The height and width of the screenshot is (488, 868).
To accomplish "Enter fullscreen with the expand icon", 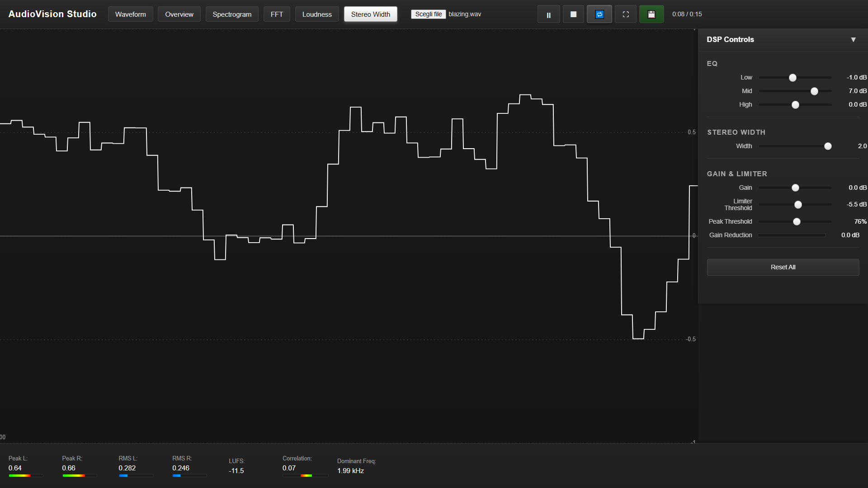I will click(626, 14).
